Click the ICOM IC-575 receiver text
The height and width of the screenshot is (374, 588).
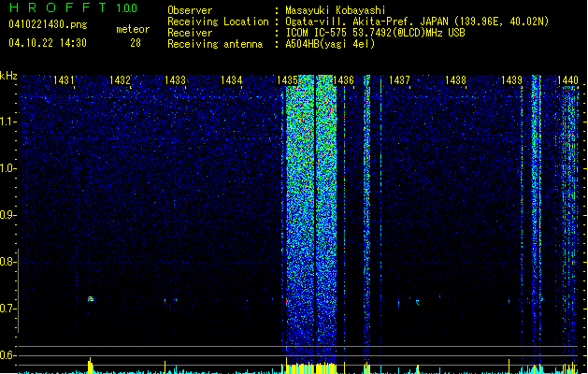375,33
